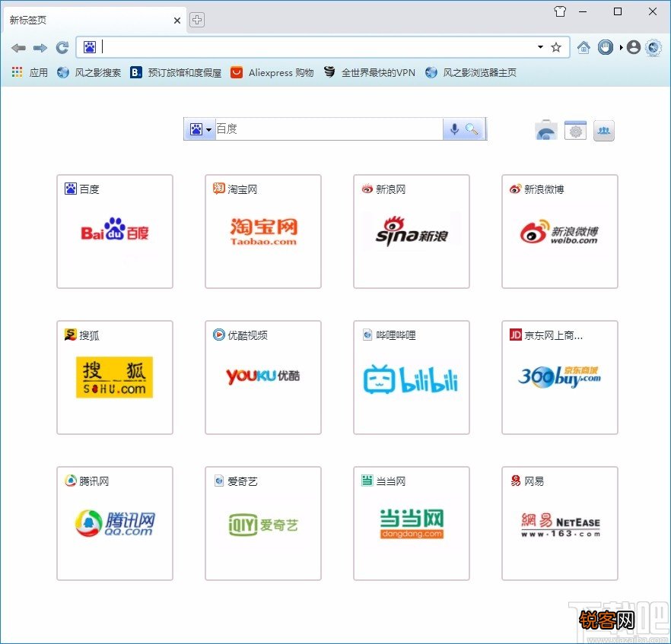Open the skin shirt icon in title bar
The height and width of the screenshot is (644, 671).
click(560, 11)
